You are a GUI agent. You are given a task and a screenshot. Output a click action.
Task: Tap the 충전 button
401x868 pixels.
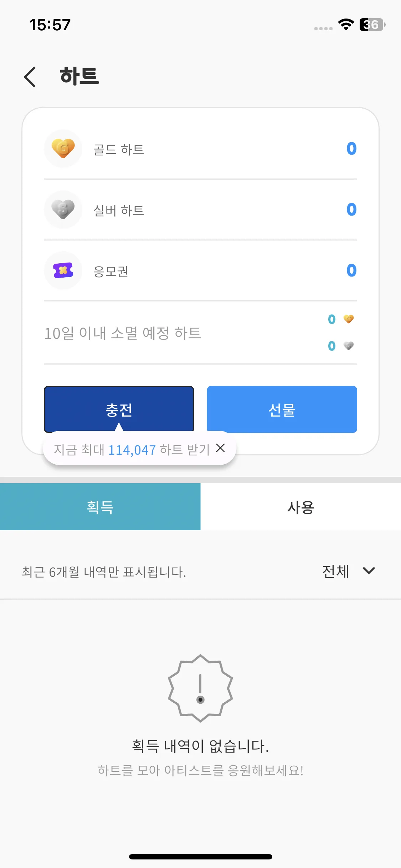[119, 409]
